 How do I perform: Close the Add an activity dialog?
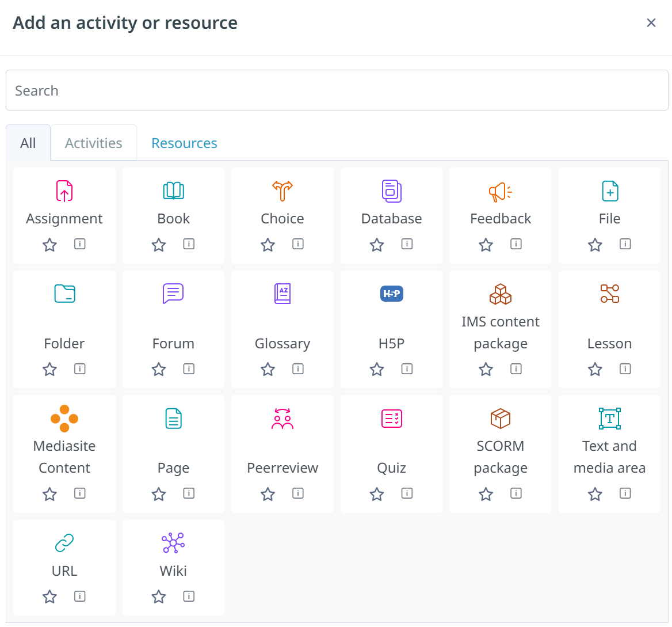pos(651,22)
